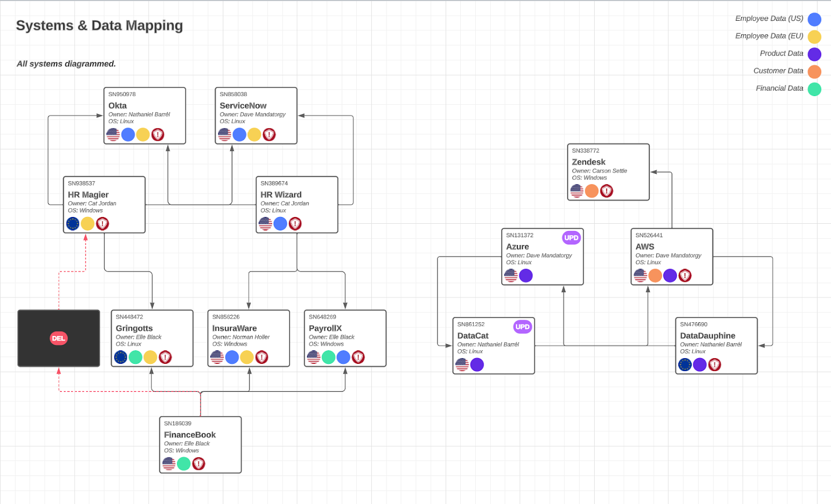The width and height of the screenshot is (831, 504).
Task: Click the EU flag icon in HR Magier card
Action: [73, 224]
